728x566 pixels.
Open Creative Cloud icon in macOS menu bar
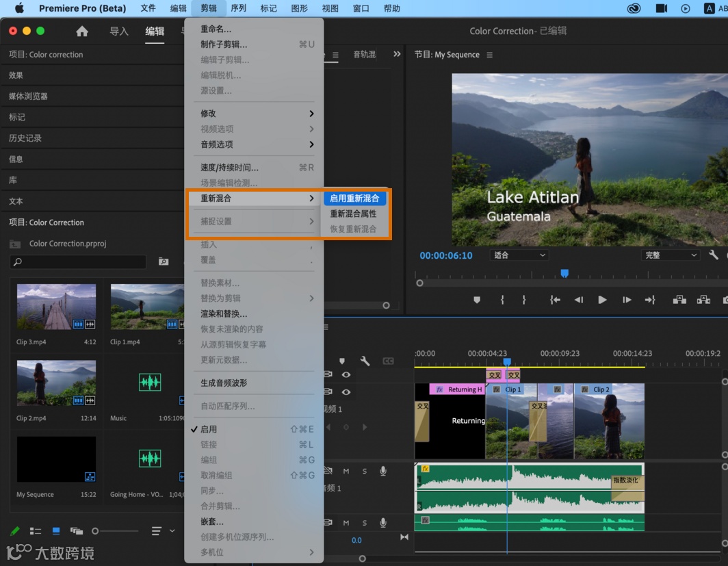pyautogui.click(x=634, y=8)
